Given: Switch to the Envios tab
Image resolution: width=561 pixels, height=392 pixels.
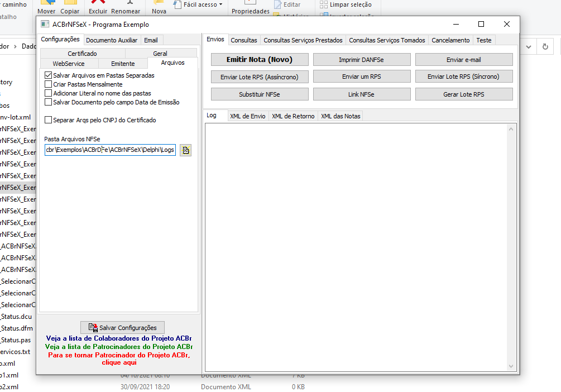Looking at the screenshot, I should [x=215, y=40].
